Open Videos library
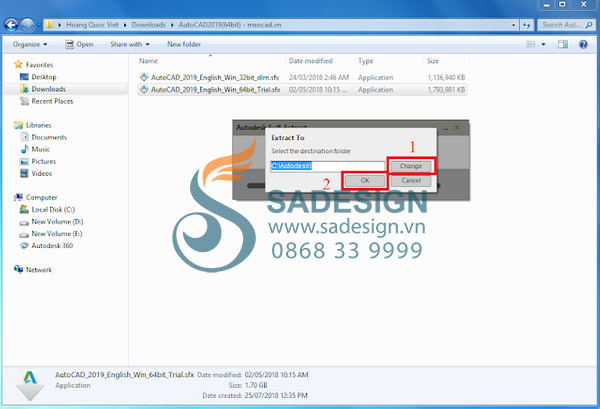 tap(41, 173)
